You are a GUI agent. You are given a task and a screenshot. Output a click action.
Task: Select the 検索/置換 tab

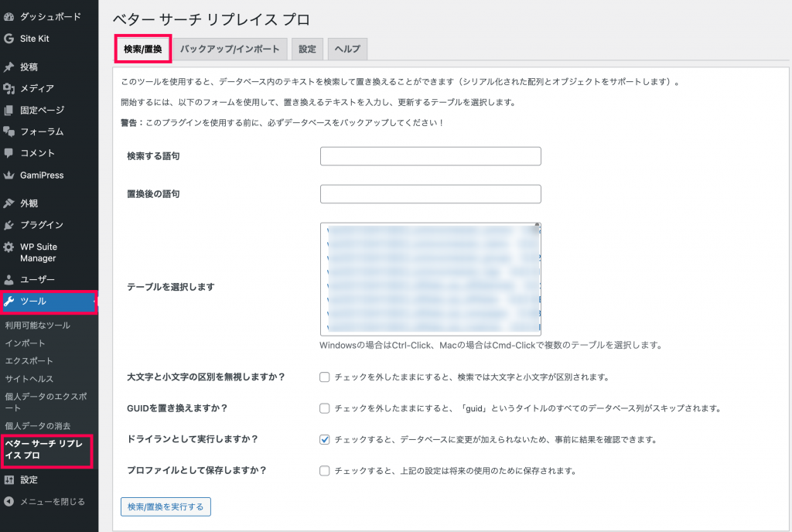143,49
